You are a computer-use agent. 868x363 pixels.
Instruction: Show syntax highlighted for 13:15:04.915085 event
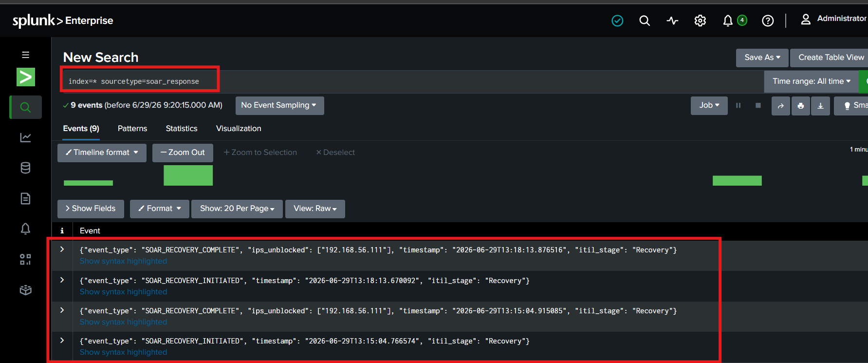tap(123, 322)
